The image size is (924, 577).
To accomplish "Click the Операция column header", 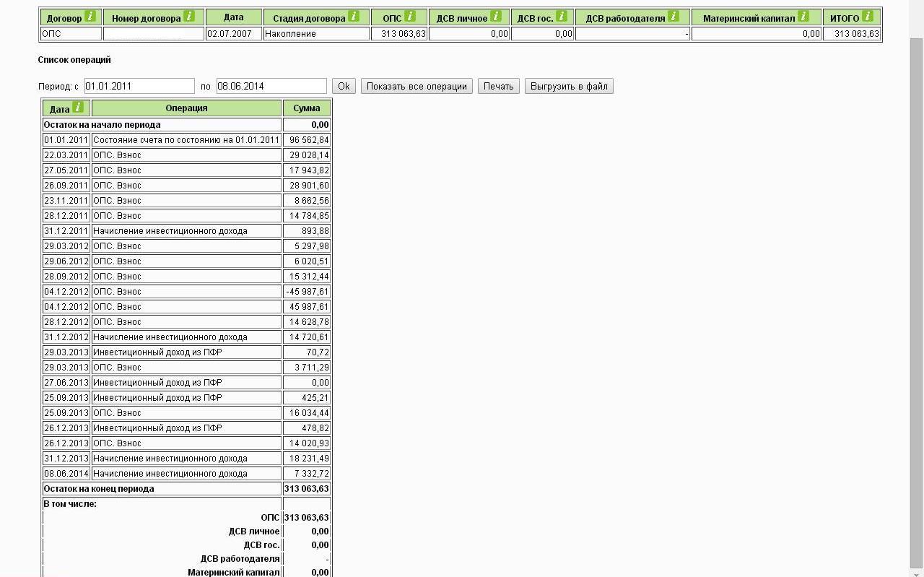I will coord(186,108).
